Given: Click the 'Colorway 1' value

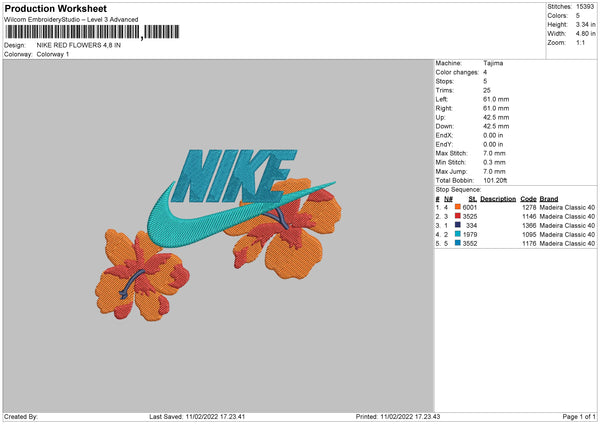Looking at the screenshot, I should pyautogui.click(x=53, y=54).
